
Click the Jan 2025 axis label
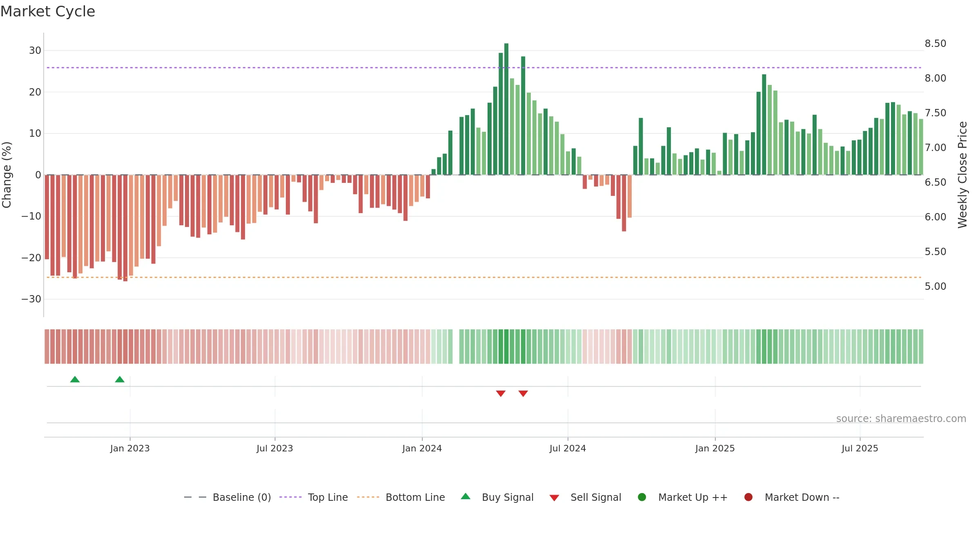pyautogui.click(x=715, y=448)
